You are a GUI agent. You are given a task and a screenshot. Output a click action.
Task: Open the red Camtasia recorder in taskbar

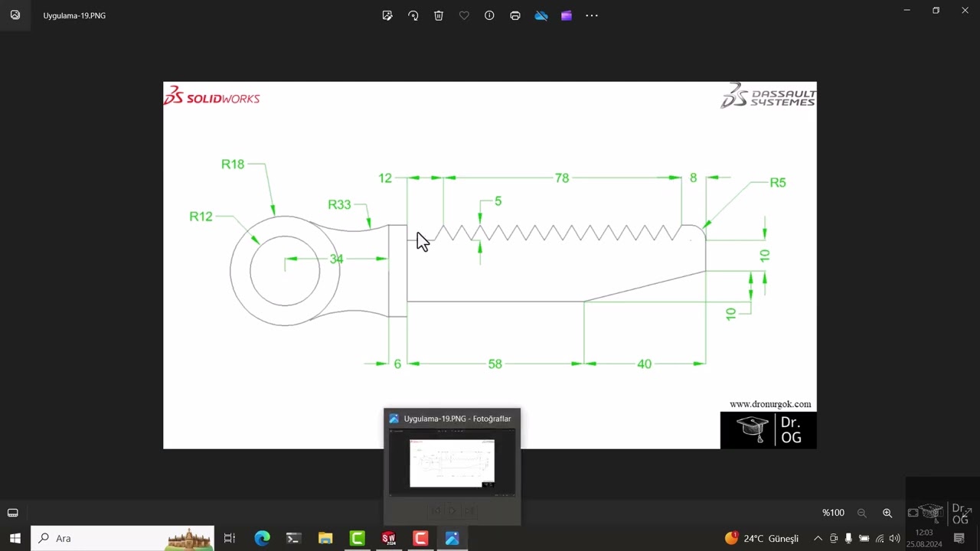point(420,539)
